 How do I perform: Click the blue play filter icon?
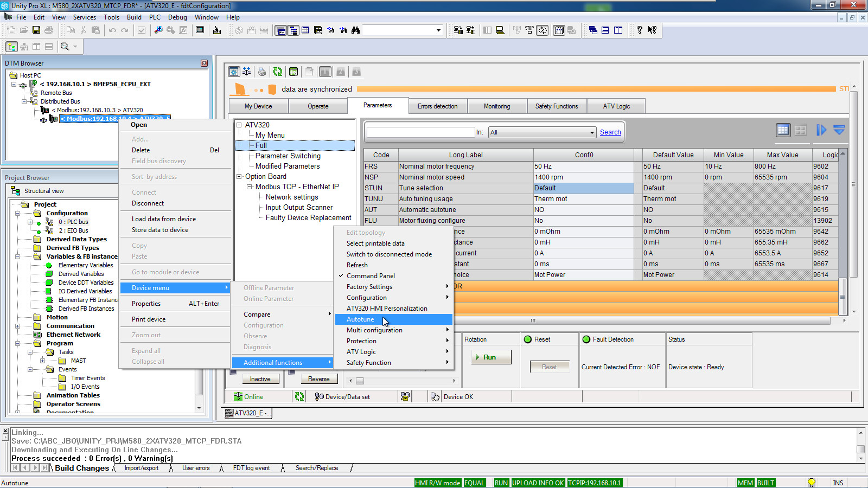821,130
